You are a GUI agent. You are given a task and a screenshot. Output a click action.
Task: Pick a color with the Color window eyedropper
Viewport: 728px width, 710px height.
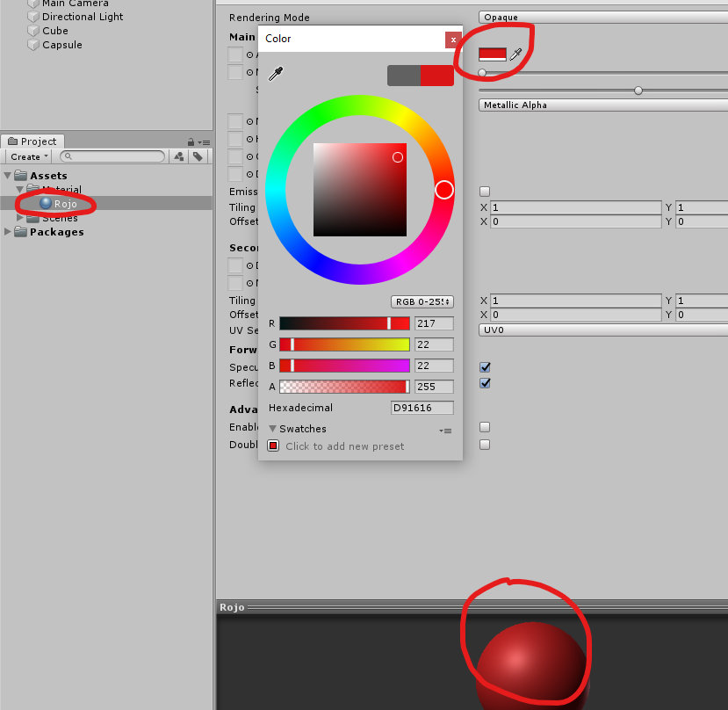276,75
